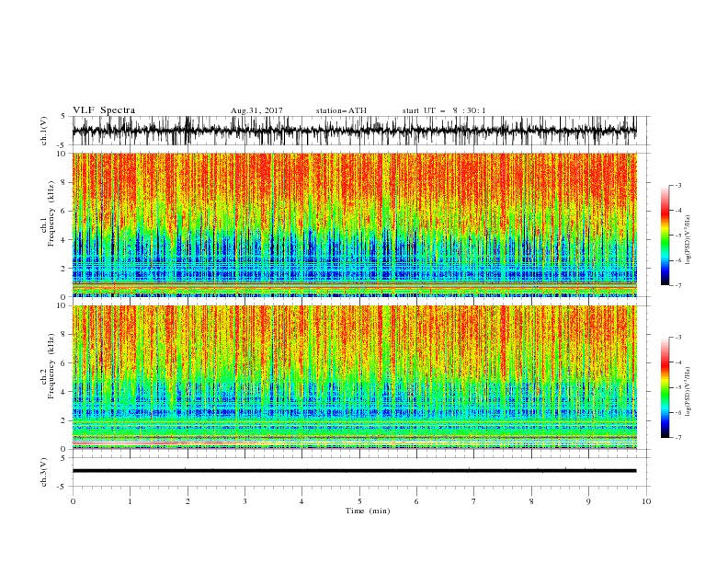
Task: Click the ch.1 PSD color scale bar
Action: pos(665,236)
